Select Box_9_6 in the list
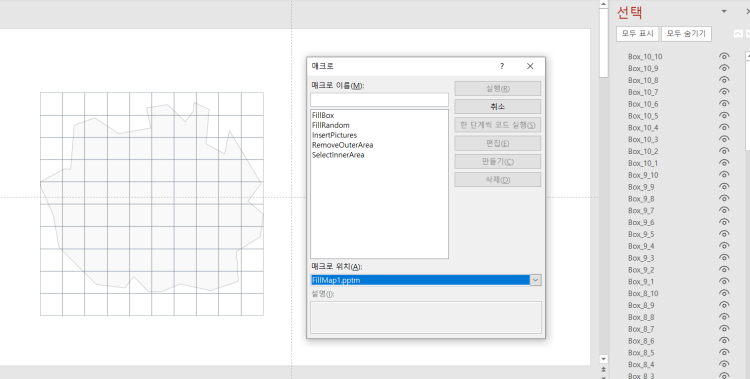Viewport: 750px width, 379px height. (641, 222)
